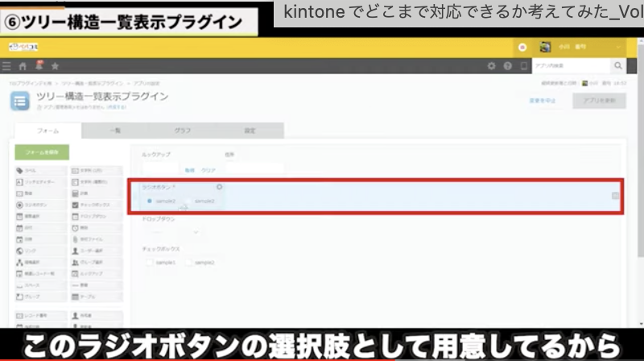This screenshot has width=644, height=361.
Task: Open the home icon in navigation bar
Action: pos(23,66)
